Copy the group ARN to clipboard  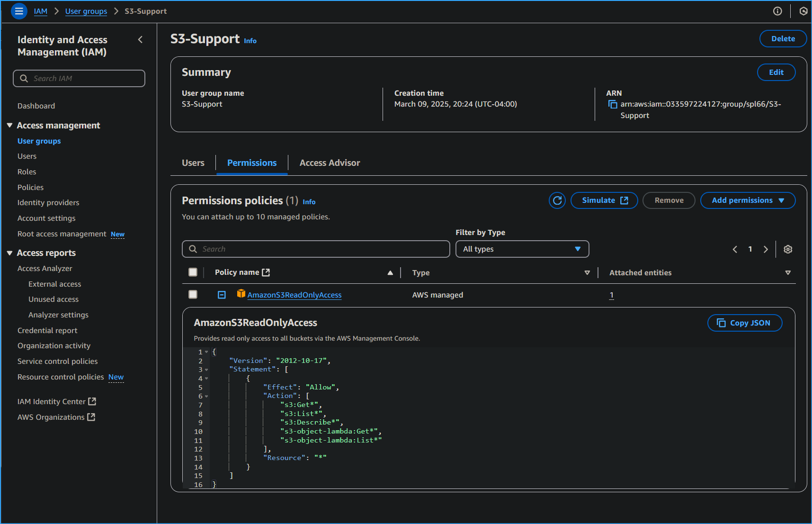613,104
